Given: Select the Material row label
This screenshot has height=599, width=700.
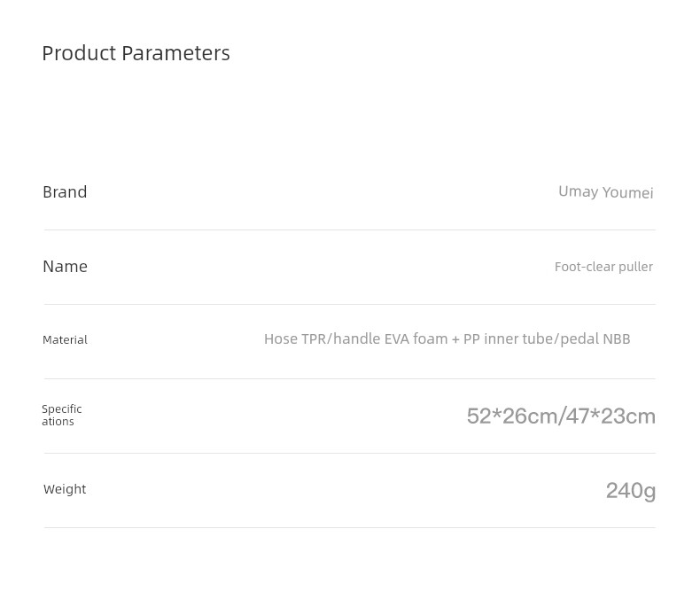Looking at the screenshot, I should pyautogui.click(x=66, y=340).
